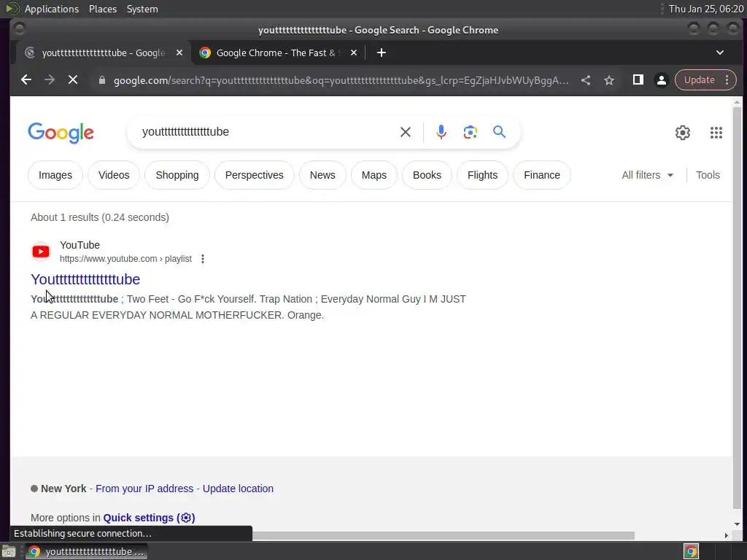The image size is (747, 560).
Task: Open the Chrome profile icon
Action: pyautogui.click(x=661, y=80)
